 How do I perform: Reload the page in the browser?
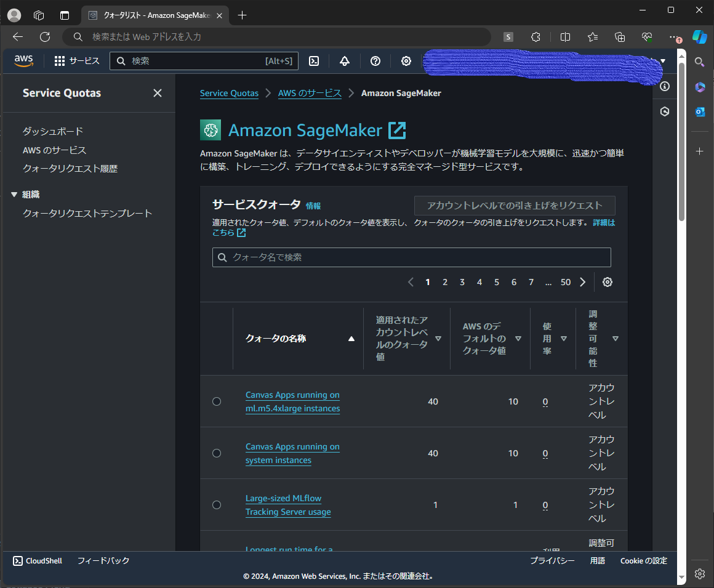45,37
